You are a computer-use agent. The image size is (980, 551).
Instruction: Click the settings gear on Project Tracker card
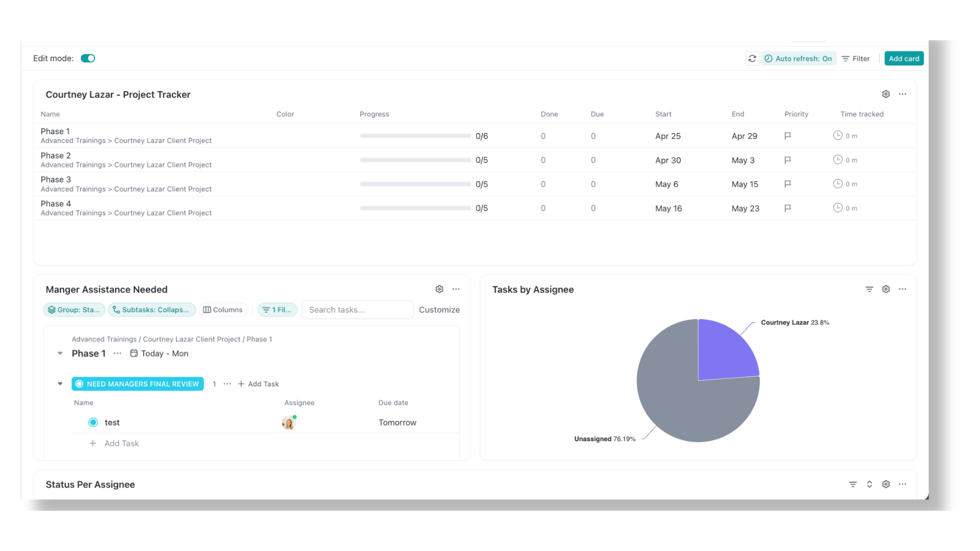coord(886,93)
